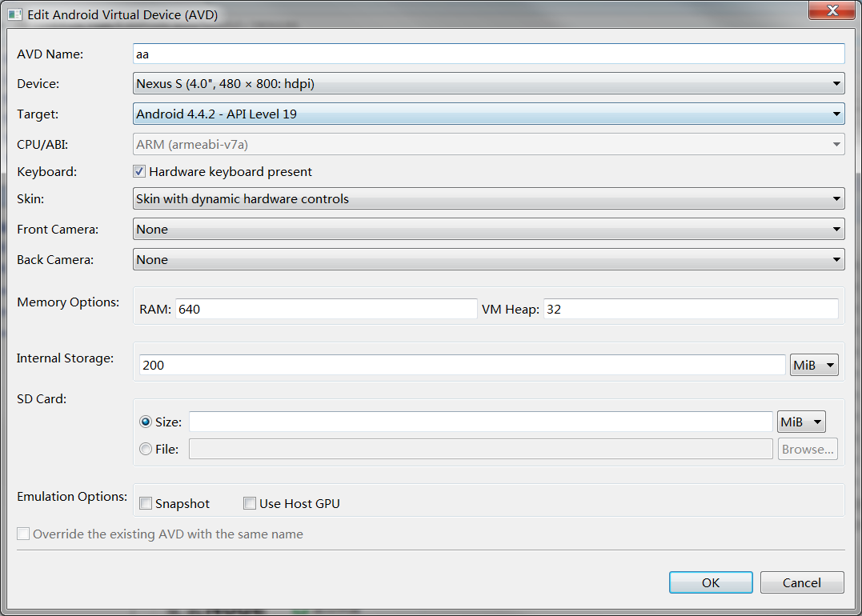
Task: Select the SD Card File radio button
Action: coord(145,449)
